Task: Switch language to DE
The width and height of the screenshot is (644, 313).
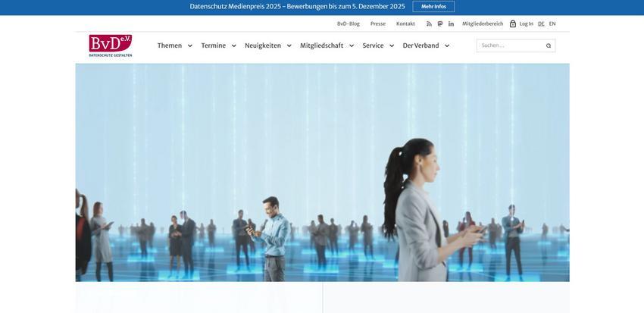Action: point(541,23)
